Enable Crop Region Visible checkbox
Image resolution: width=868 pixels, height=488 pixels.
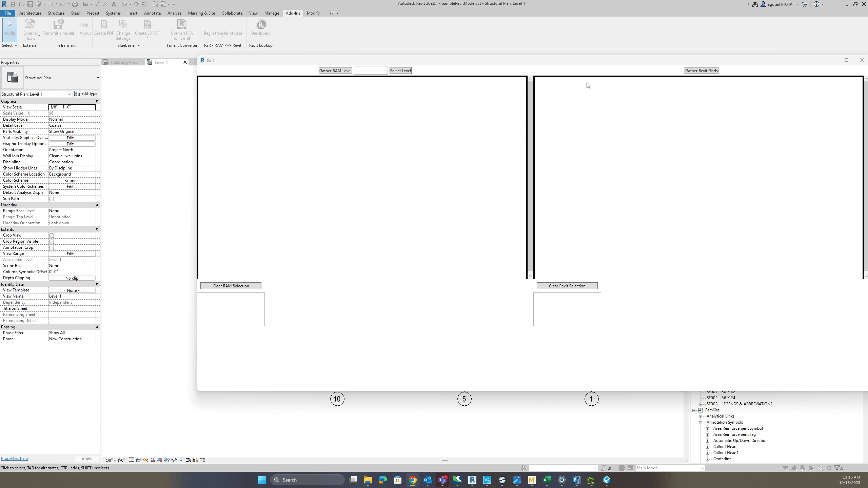point(51,241)
